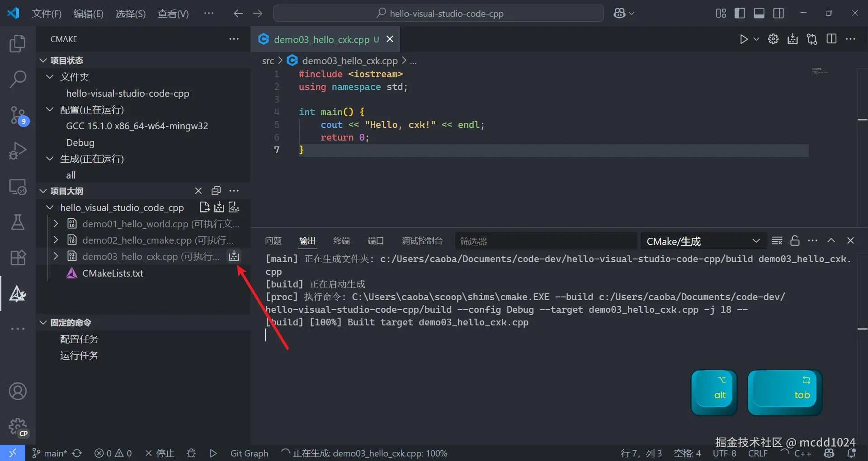The image size is (868, 461).
Task: Open the 编辑(E) menu
Action: pos(89,14)
